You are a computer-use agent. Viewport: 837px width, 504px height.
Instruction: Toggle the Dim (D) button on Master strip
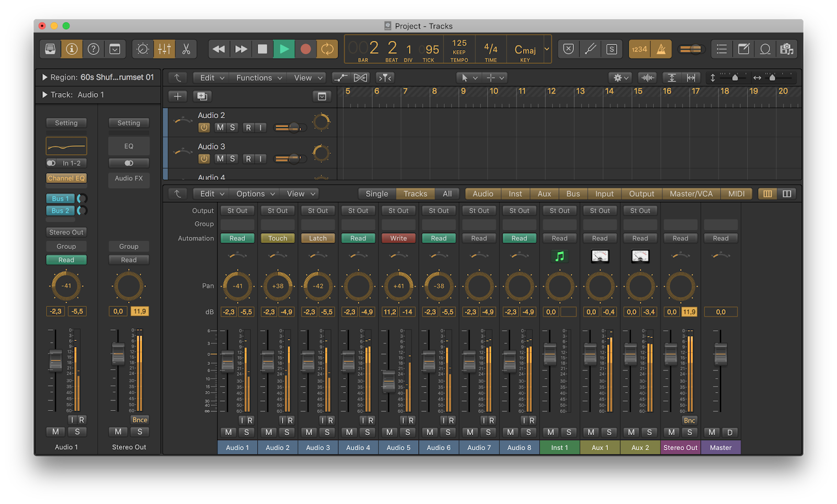[x=730, y=432]
